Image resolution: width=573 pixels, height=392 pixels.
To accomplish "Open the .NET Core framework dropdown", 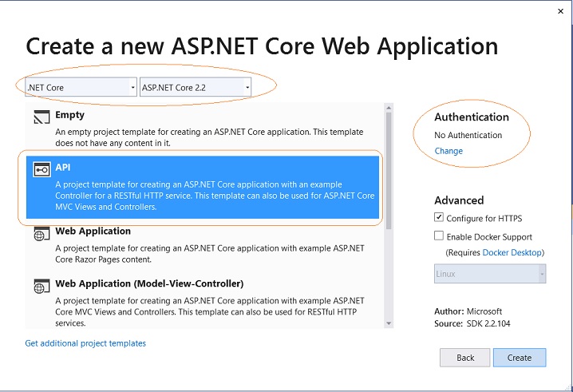I will pos(81,87).
